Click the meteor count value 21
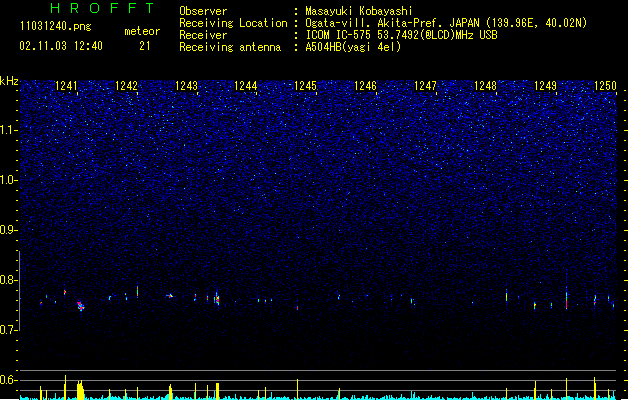629x400 pixels. [x=144, y=46]
